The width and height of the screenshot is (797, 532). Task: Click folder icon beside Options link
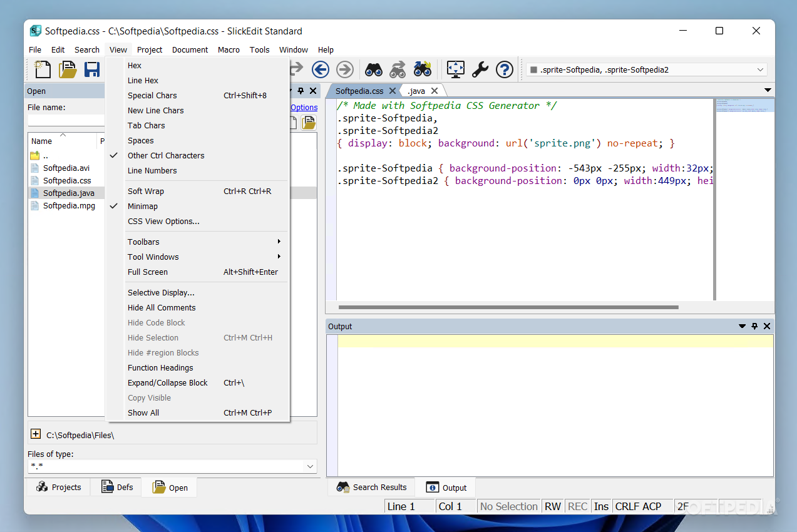tap(309, 122)
